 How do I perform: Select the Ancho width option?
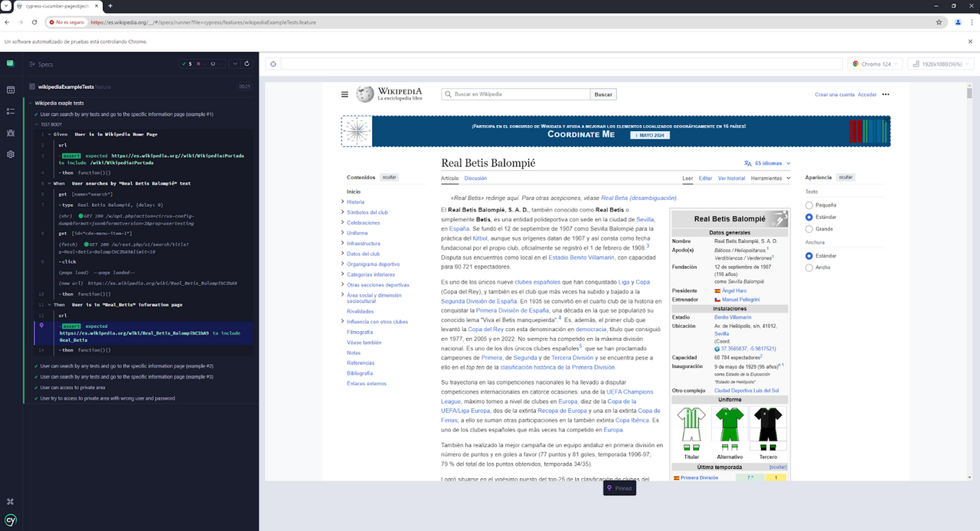[x=809, y=267]
